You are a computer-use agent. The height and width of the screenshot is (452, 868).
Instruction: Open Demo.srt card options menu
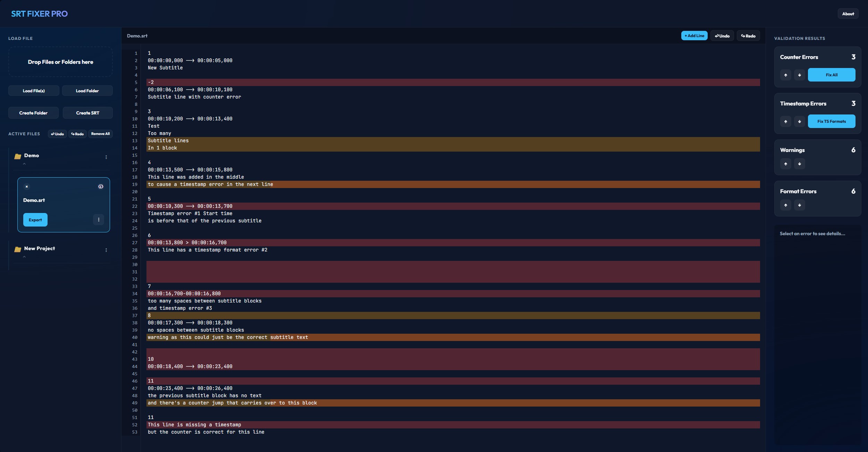click(x=99, y=220)
